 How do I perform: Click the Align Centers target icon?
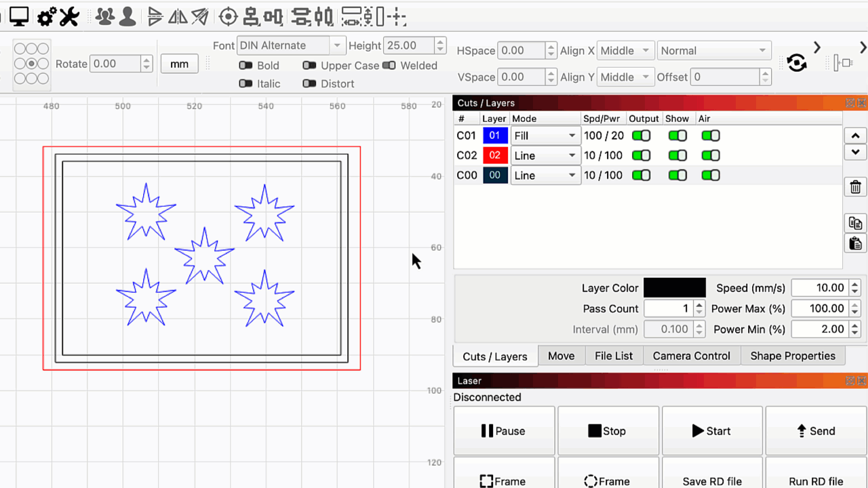[x=229, y=17]
